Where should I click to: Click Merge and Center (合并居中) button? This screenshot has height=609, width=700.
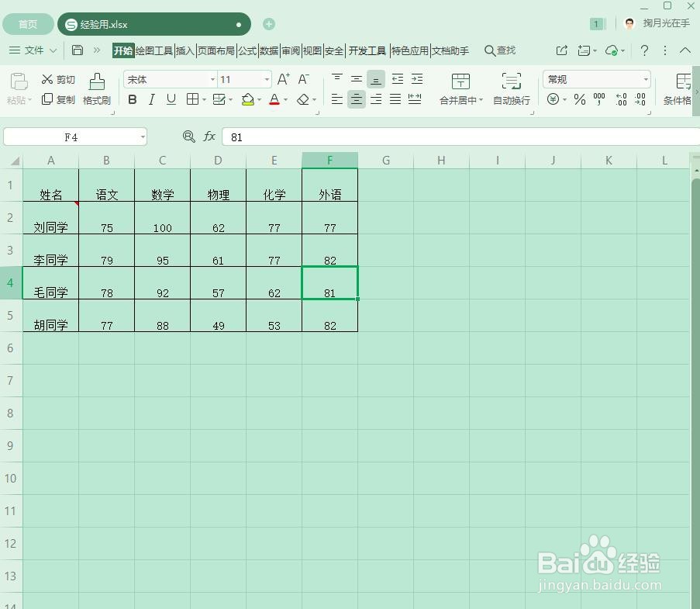[x=461, y=89]
